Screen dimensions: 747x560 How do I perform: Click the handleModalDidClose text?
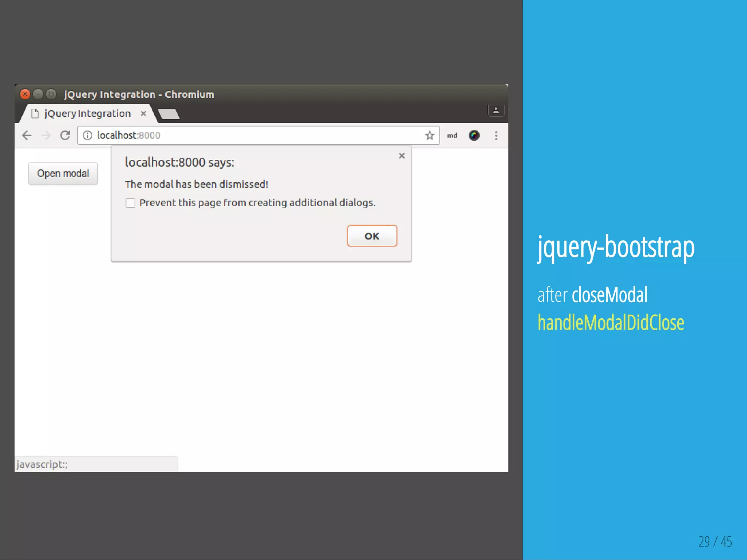[611, 323]
